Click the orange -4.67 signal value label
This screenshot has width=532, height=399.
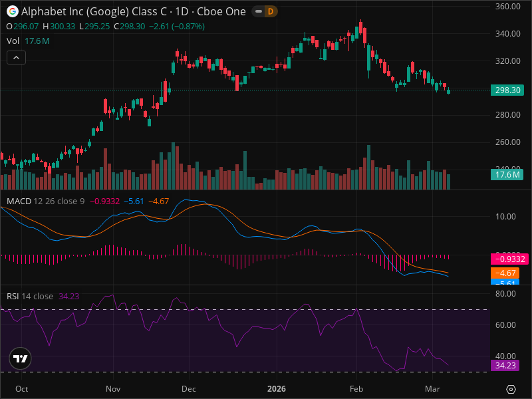tap(505, 273)
